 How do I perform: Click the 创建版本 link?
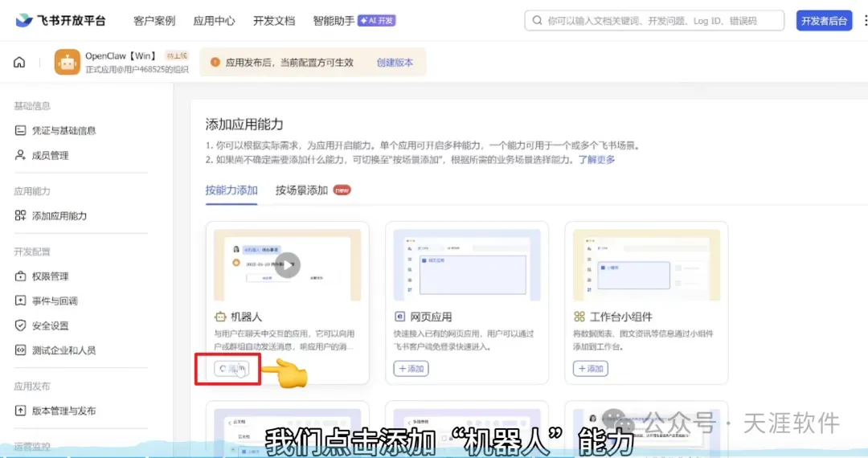395,63
